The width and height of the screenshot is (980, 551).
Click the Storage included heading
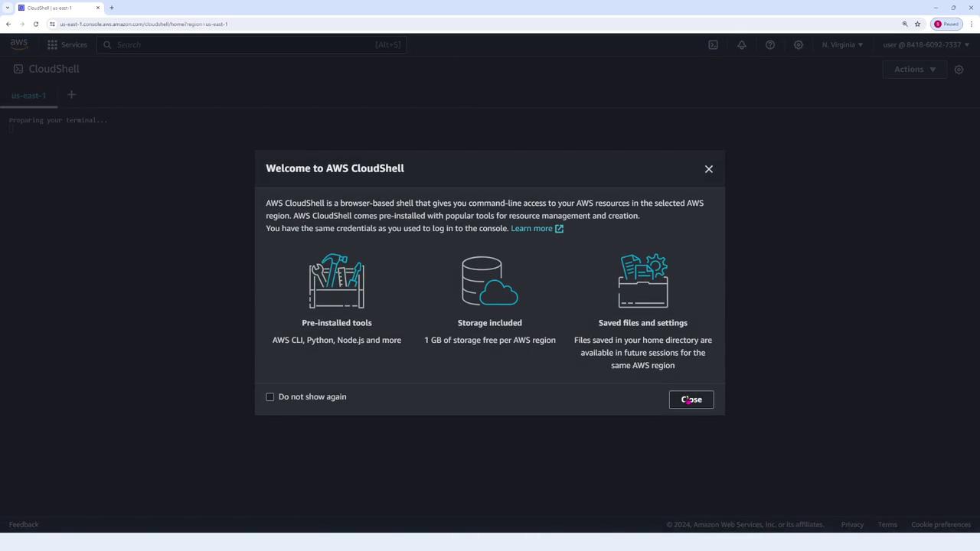tap(490, 323)
